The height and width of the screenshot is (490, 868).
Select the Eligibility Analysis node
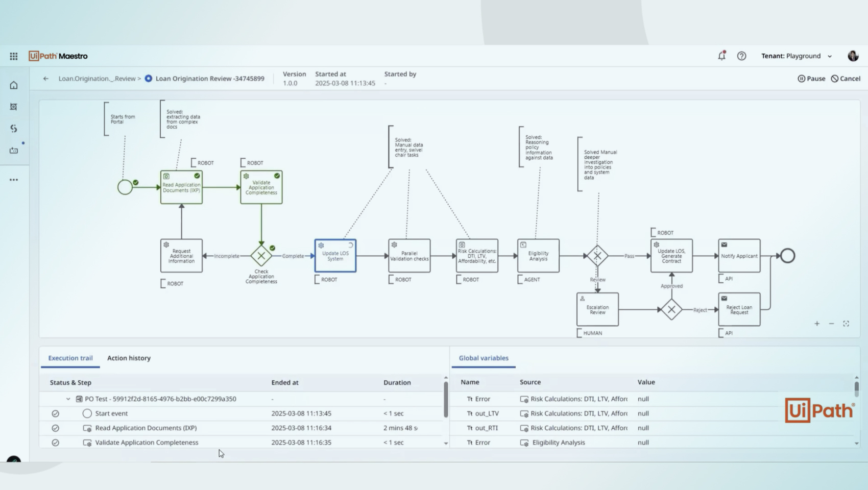538,256
